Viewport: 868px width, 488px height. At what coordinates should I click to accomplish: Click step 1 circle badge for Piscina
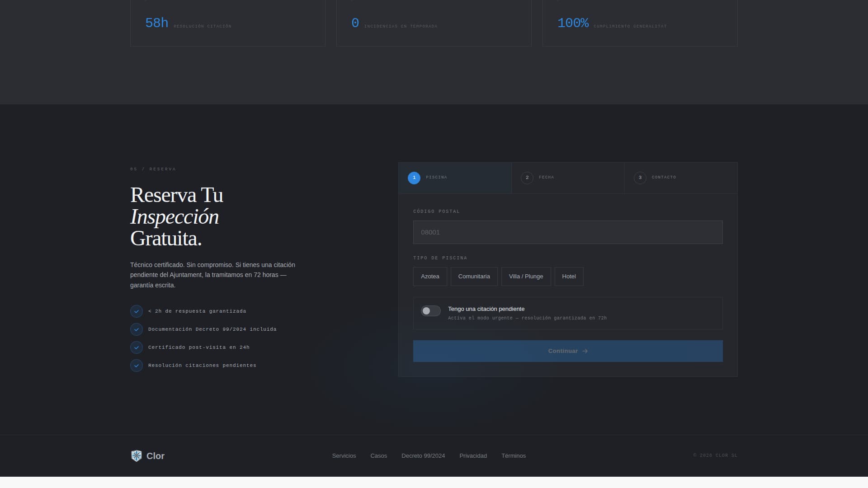[x=414, y=178]
